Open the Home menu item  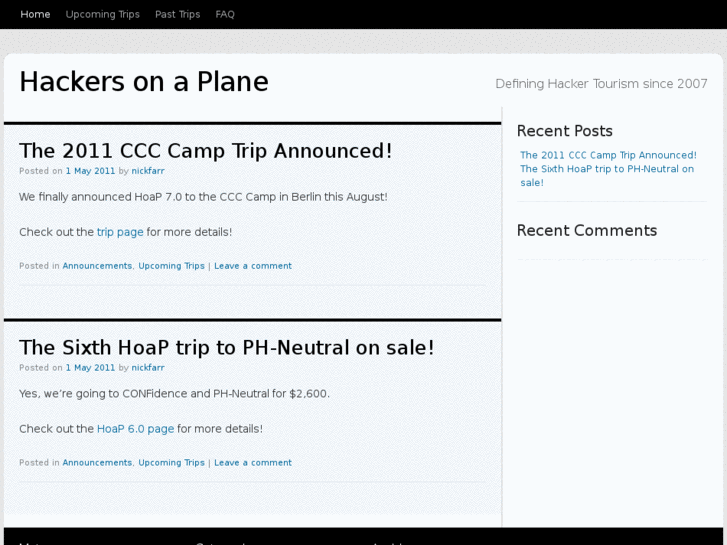[35, 14]
